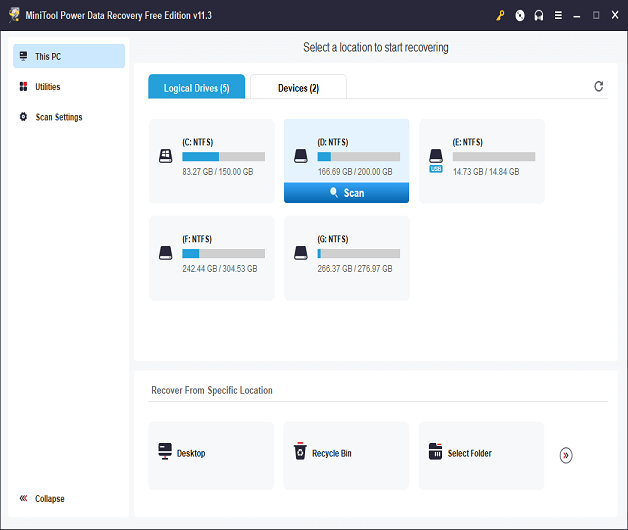Choose Select Folder recovery option
628x530 pixels.
pos(481,455)
